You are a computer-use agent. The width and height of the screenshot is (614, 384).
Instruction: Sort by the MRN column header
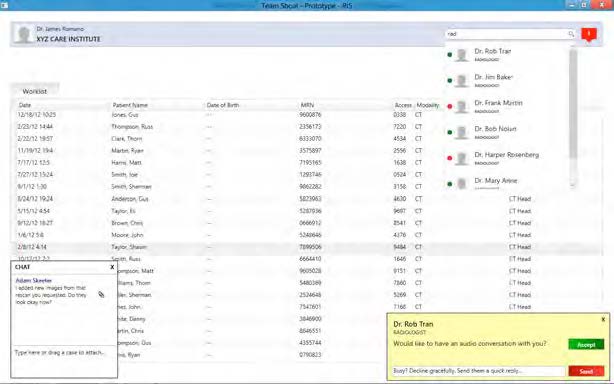coord(307,105)
